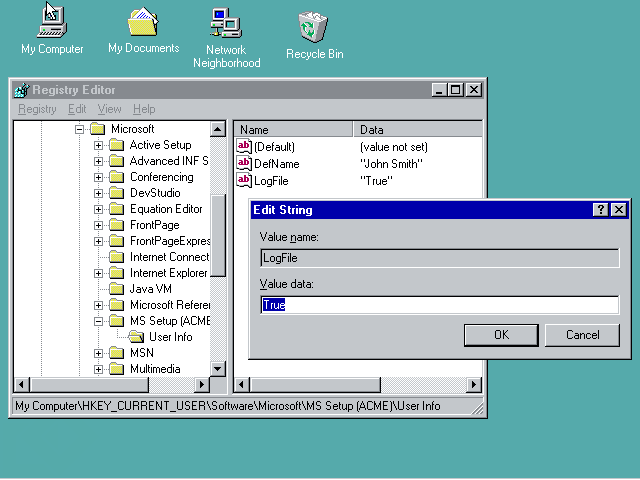Expand the MSN node
This screenshot has width=640, height=480.
click(98, 353)
